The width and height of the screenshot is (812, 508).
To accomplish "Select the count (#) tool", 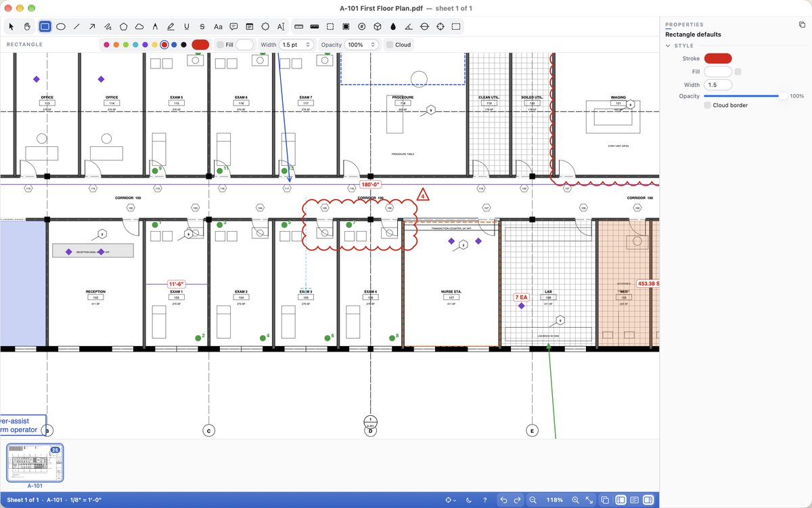I will pyautogui.click(x=361, y=26).
